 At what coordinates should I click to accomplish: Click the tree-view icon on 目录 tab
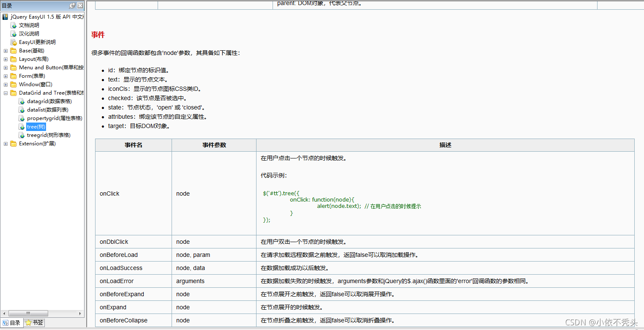pos(5,322)
